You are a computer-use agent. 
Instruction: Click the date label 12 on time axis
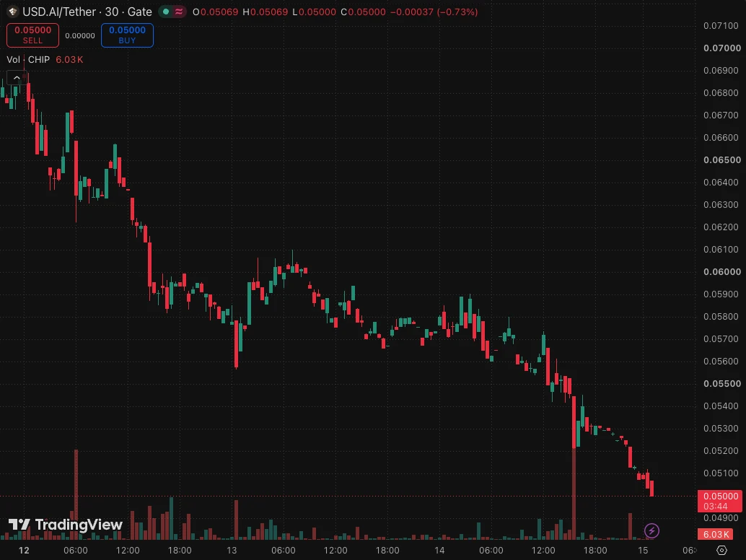click(24, 551)
